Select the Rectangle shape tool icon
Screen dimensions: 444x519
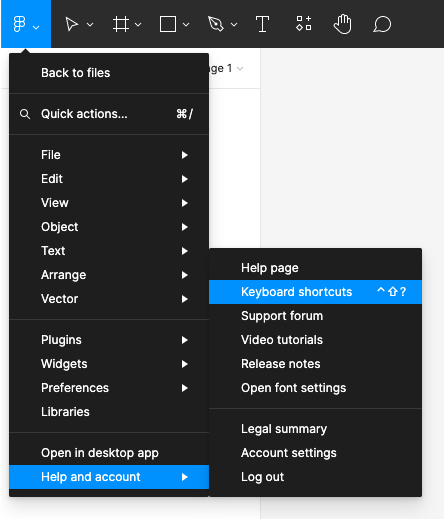[x=168, y=24]
